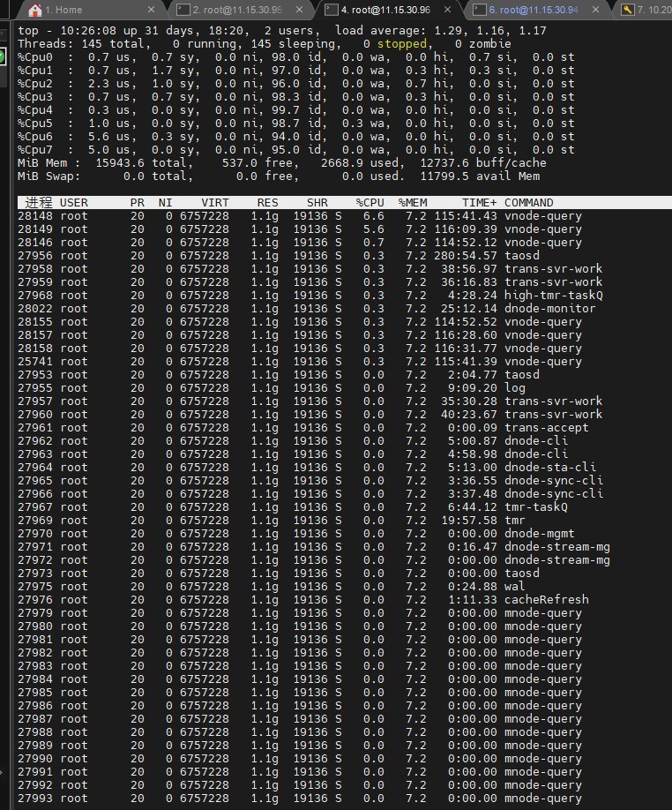
Task: Click the COMMAND column header
Action: coord(528,203)
